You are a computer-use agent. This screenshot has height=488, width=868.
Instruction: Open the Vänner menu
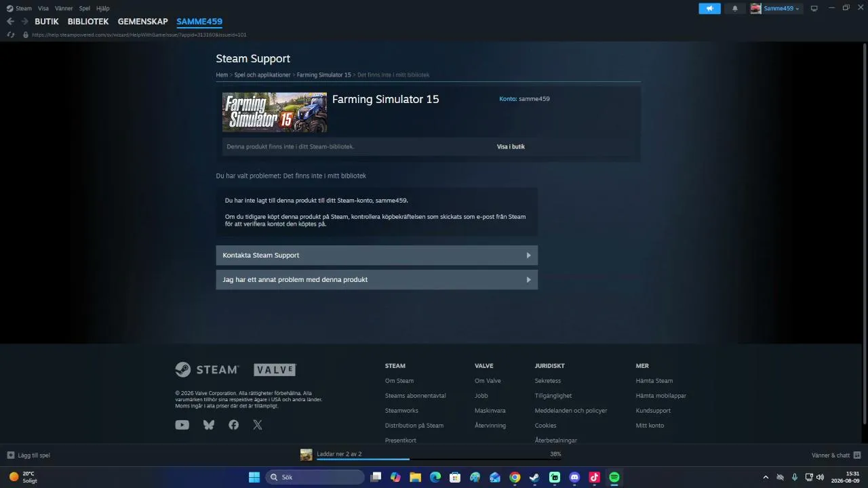tap(64, 8)
